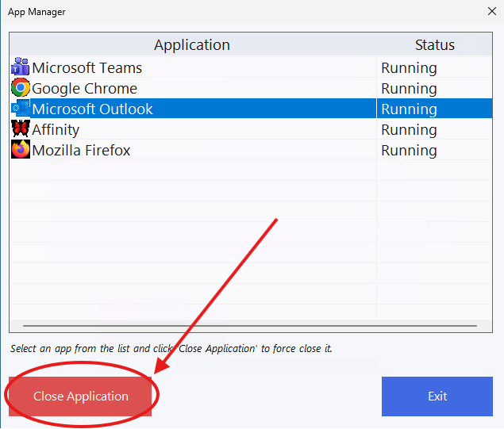
Task: Click the Google Chrome icon
Action: [21, 88]
